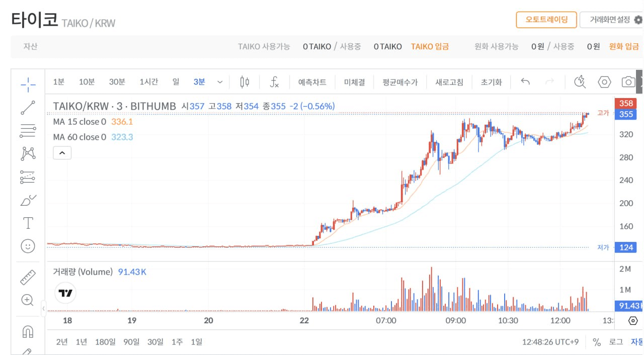
Task: Open the quick search lightning icon
Action: coord(581,82)
